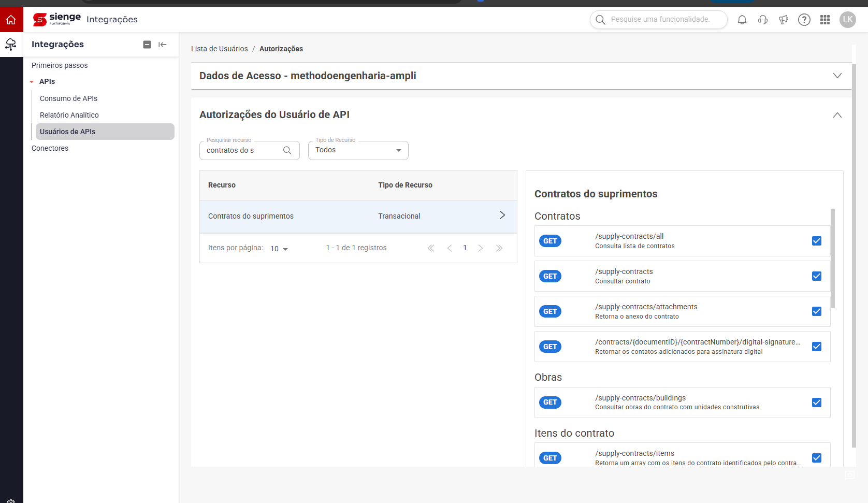Open Relatório Analítico in the sidebar
Viewport: 868px width, 503px height.
tap(69, 115)
